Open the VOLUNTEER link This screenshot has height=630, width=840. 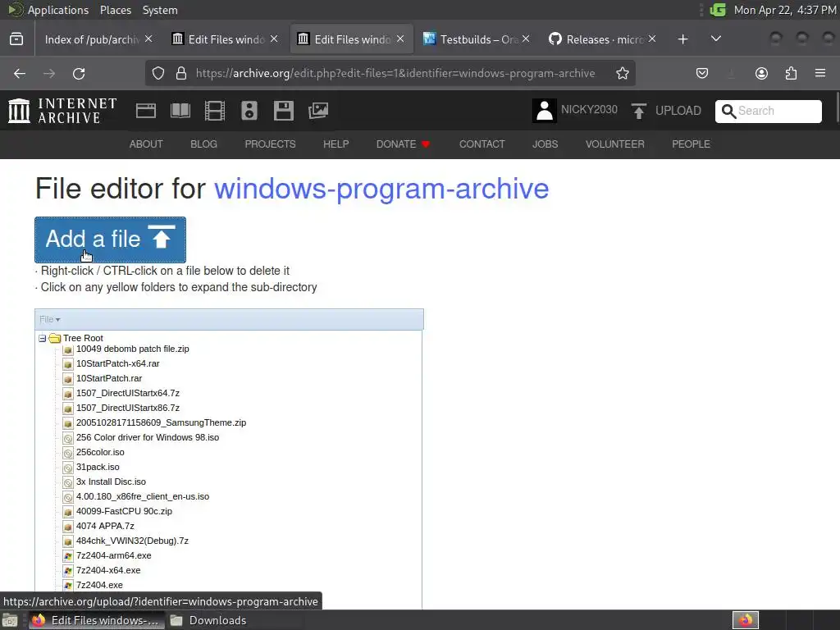coord(614,144)
